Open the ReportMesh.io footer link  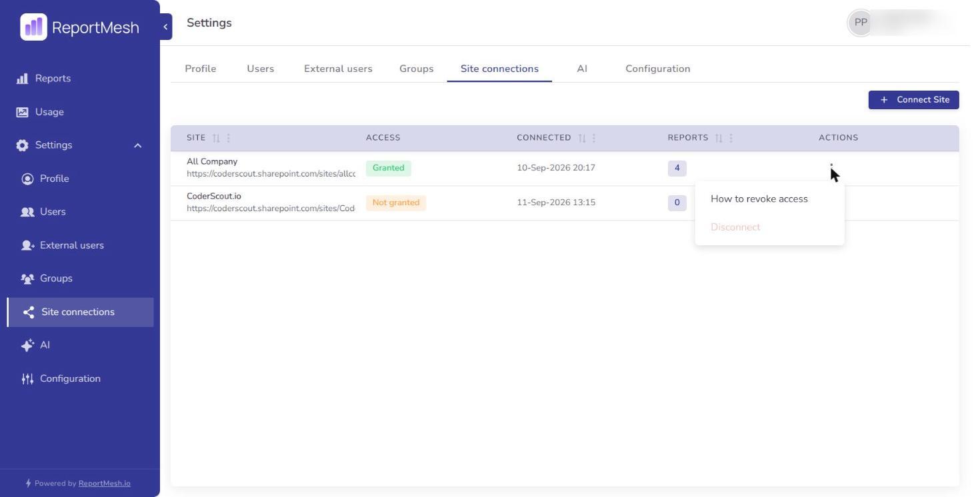pyautogui.click(x=105, y=484)
